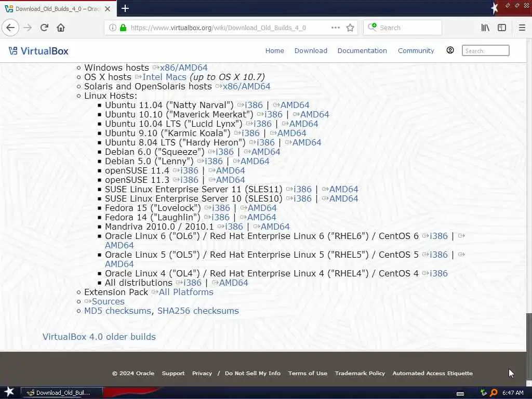Download Windows hosts x86/AMD64 build

tap(183, 68)
